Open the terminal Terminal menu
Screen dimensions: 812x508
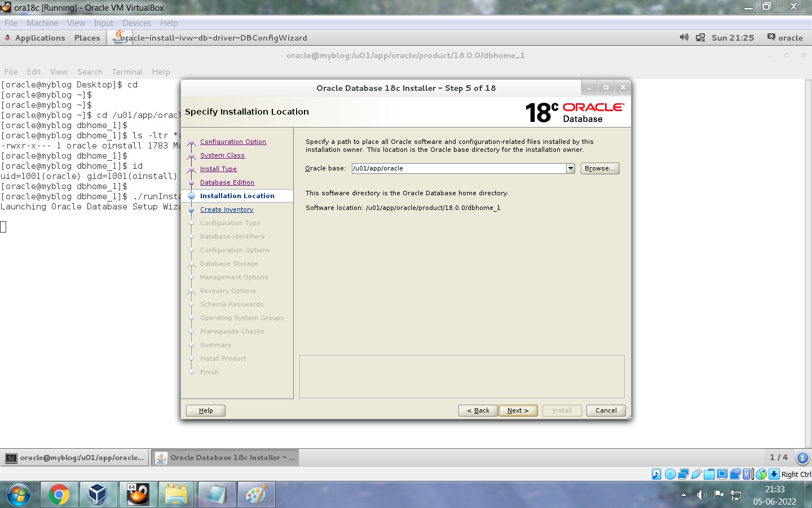tap(127, 72)
